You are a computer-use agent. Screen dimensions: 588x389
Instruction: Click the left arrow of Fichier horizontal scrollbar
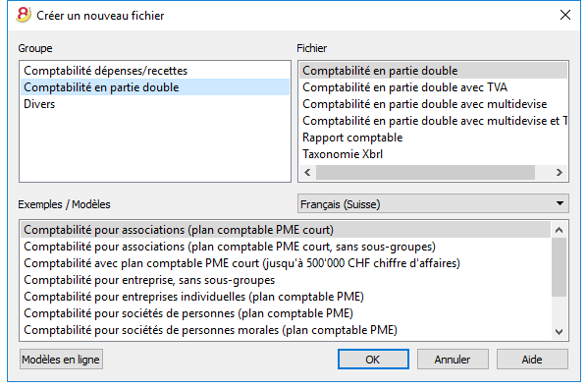(307, 173)
